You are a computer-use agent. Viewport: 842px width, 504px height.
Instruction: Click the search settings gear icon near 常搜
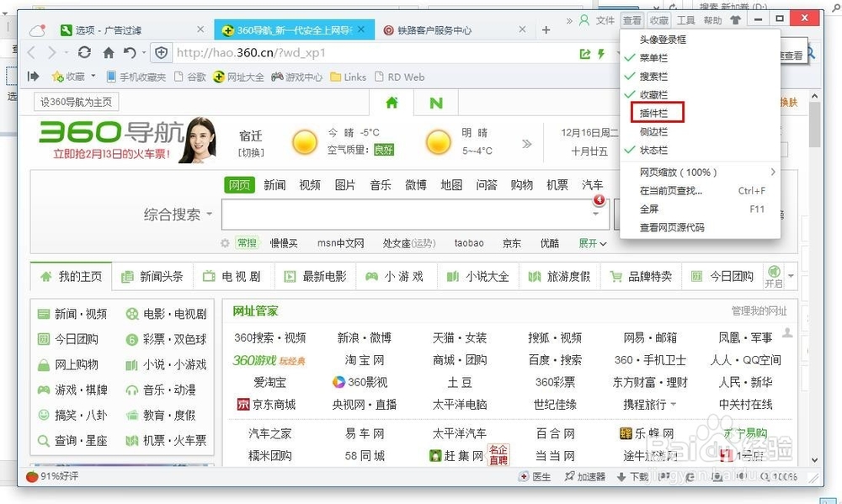point(225,243)
